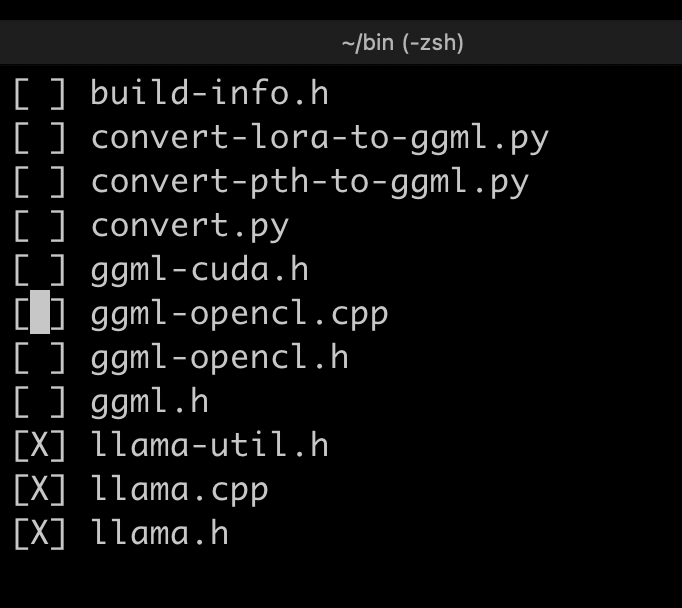The image size is (682, 608).
Task: Select the convert-pth-to-ggml.py file entry
Action: [x=309, y=182]
